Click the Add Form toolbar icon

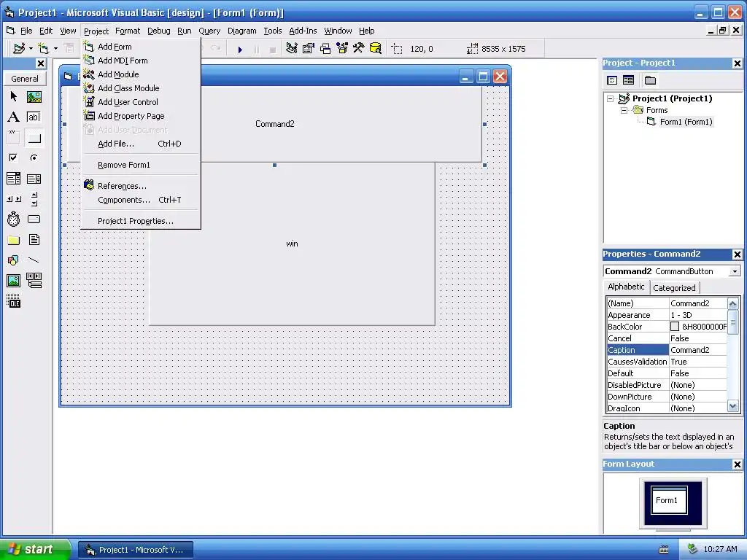[x=43, y=49]
